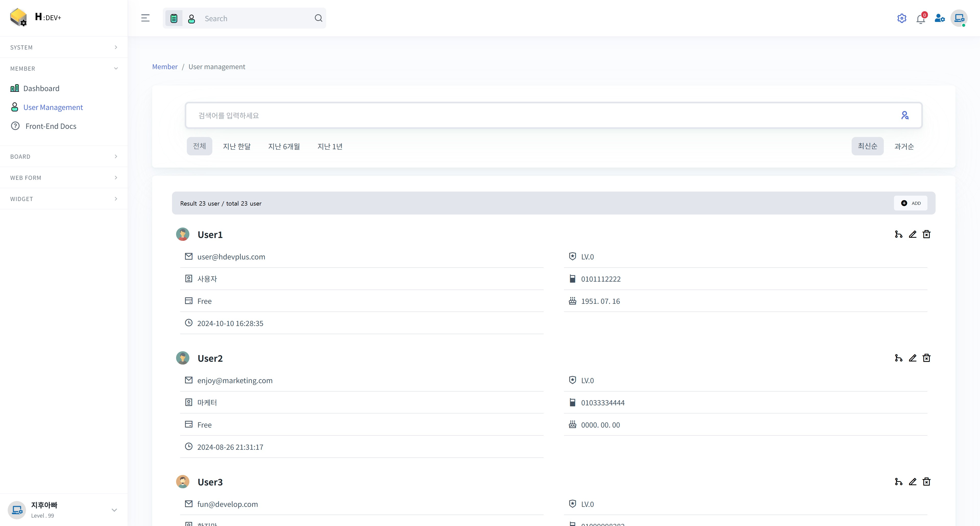Click the 사용자 nickname text

(x=207, y=279)
